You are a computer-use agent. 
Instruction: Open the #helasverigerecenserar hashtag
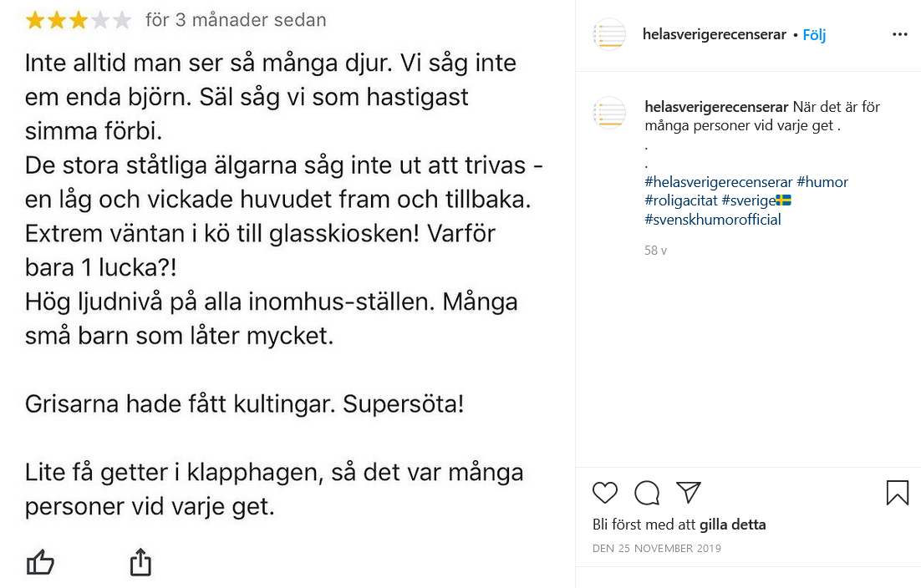click(x=719, y=182)
